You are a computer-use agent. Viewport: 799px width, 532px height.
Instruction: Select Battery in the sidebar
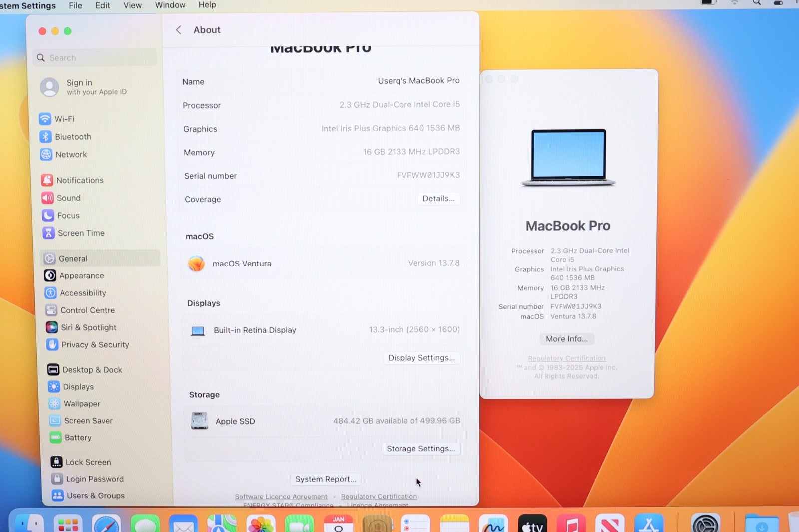[78, 438]
